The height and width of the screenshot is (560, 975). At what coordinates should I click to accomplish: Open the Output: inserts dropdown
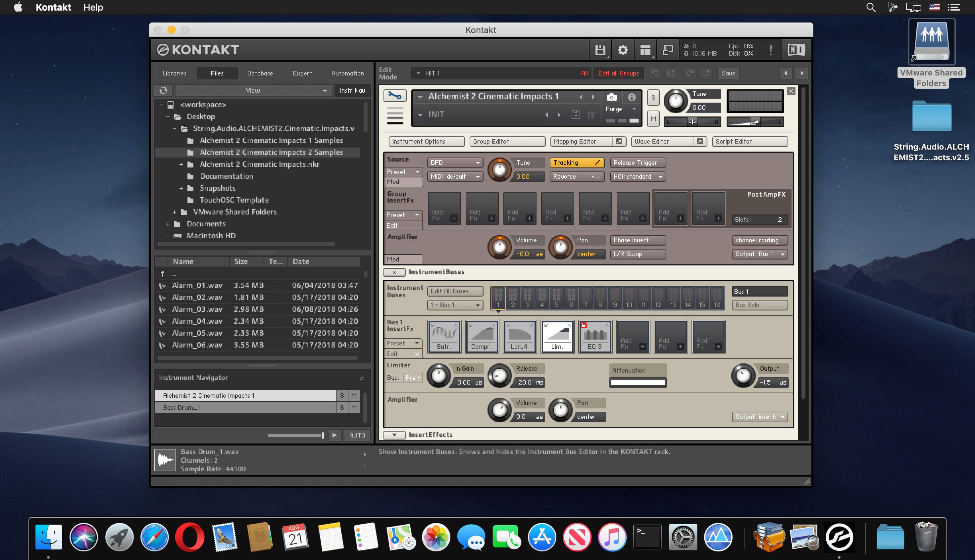coord(759,417)
